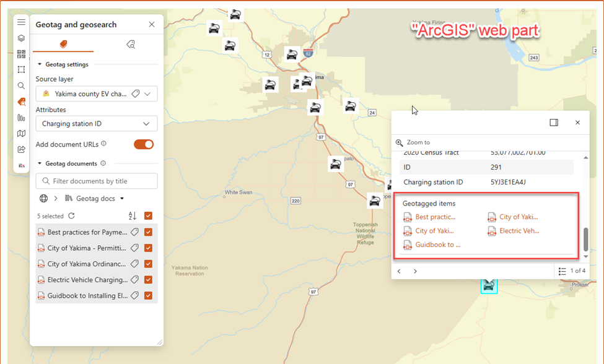
Task: Click the tag icon on Guidbook to Installing El... row
Action: (134, 295)
